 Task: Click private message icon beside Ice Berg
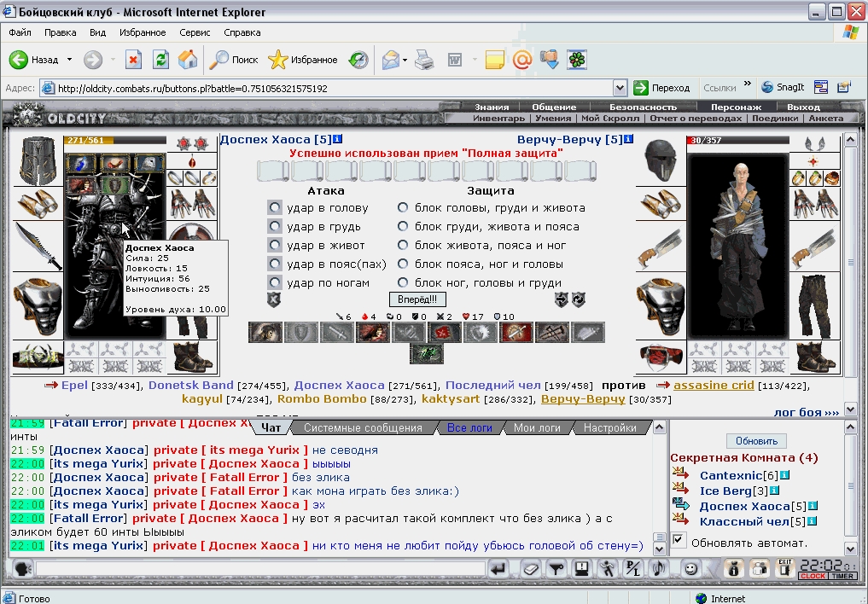point(680,489)
